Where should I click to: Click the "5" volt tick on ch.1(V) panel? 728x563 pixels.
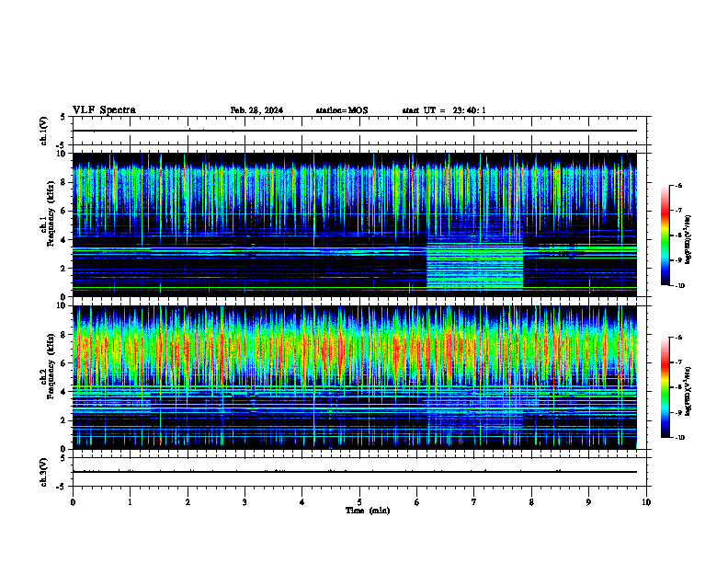63,117
